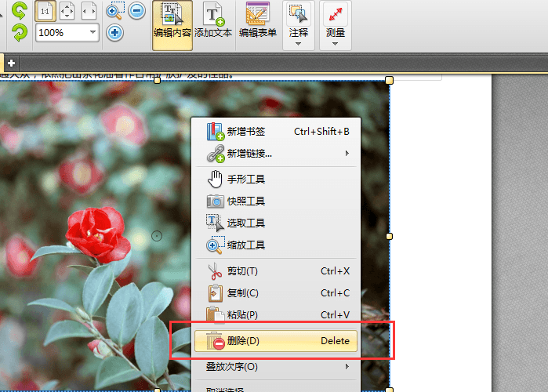Click the 新增书签 bookmark icon
This screenshot has width=548, height=392.
216,132
